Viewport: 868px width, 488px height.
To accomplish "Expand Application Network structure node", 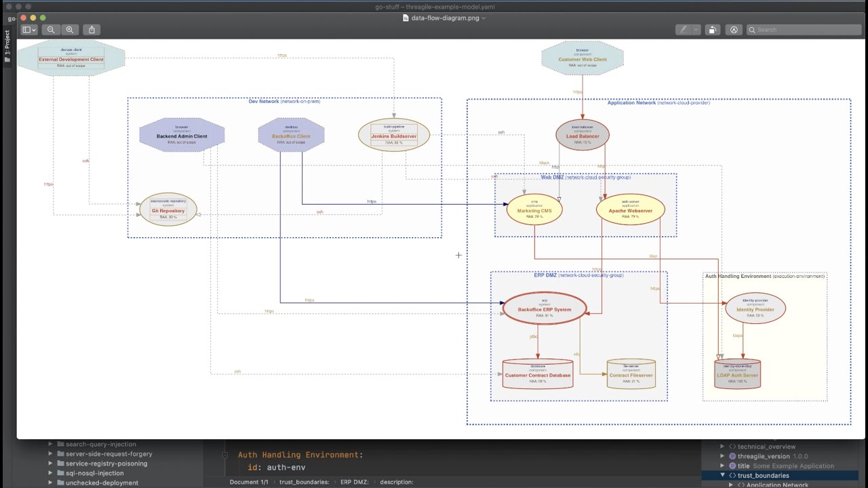I will [730, 485].
